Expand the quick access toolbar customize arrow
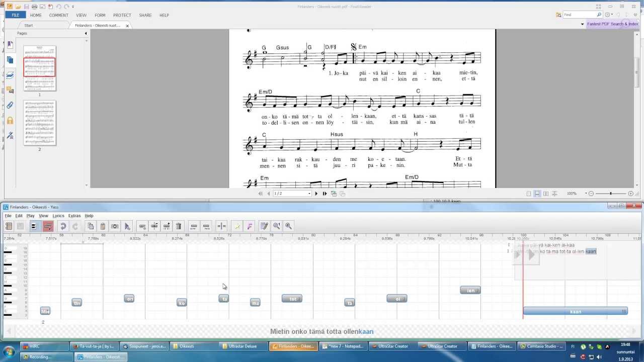The image size is (644, 362). [73, 7]
